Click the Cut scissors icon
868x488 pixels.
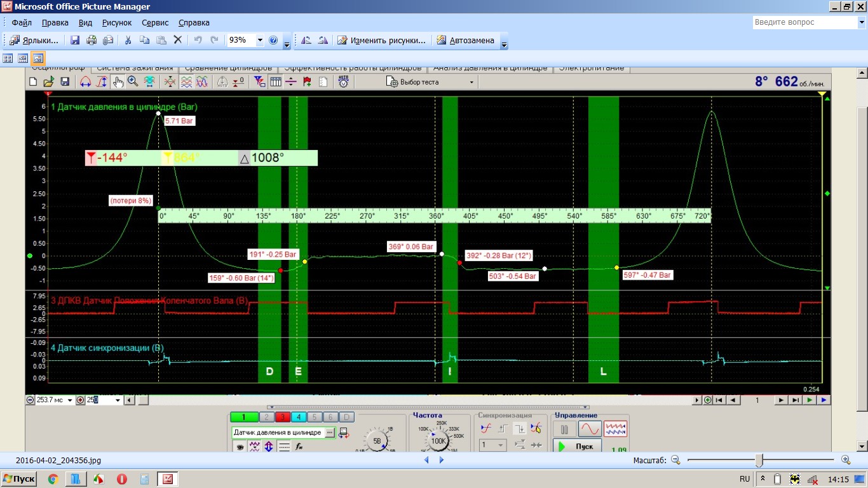(128, 40)
